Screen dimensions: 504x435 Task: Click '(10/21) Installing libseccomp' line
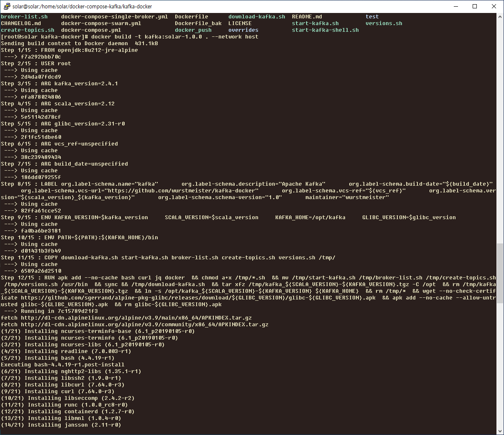click(x=68, y=398)
